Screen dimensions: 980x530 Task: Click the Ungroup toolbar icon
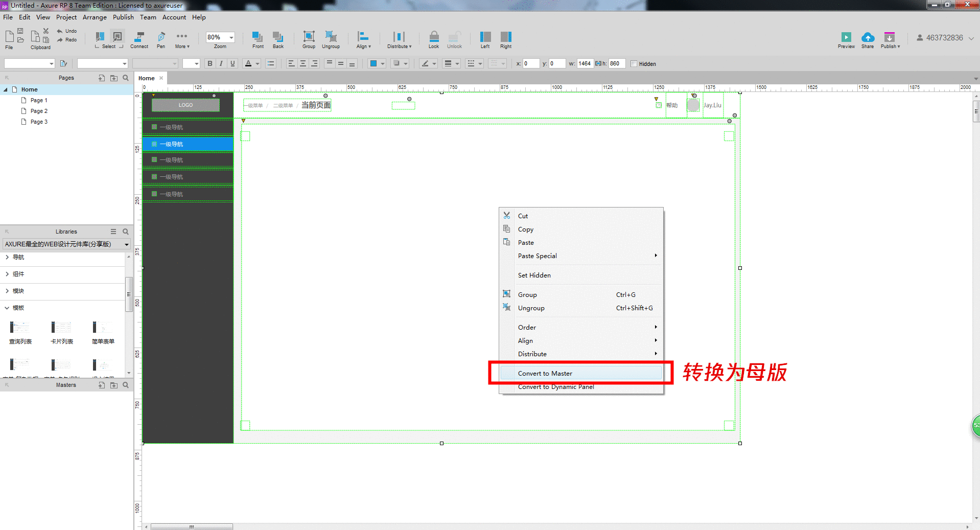pos(331,37)
